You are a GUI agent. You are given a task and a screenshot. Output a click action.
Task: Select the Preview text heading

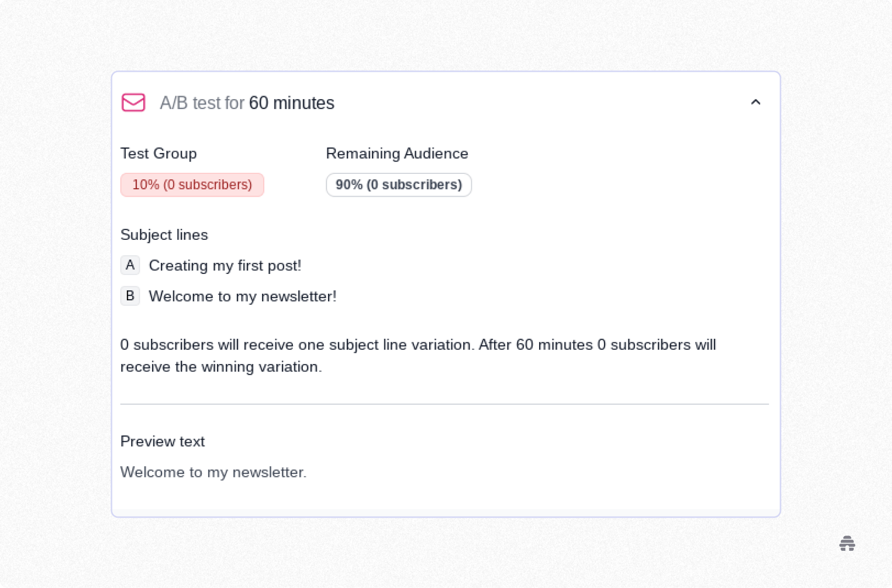163,441
